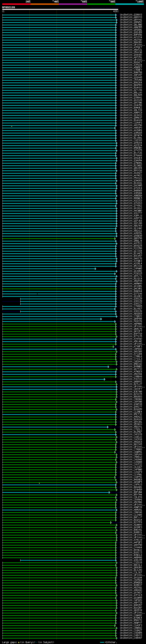
Task: Click the label UniRef100_P29215
Action: [x=131, y=273]
